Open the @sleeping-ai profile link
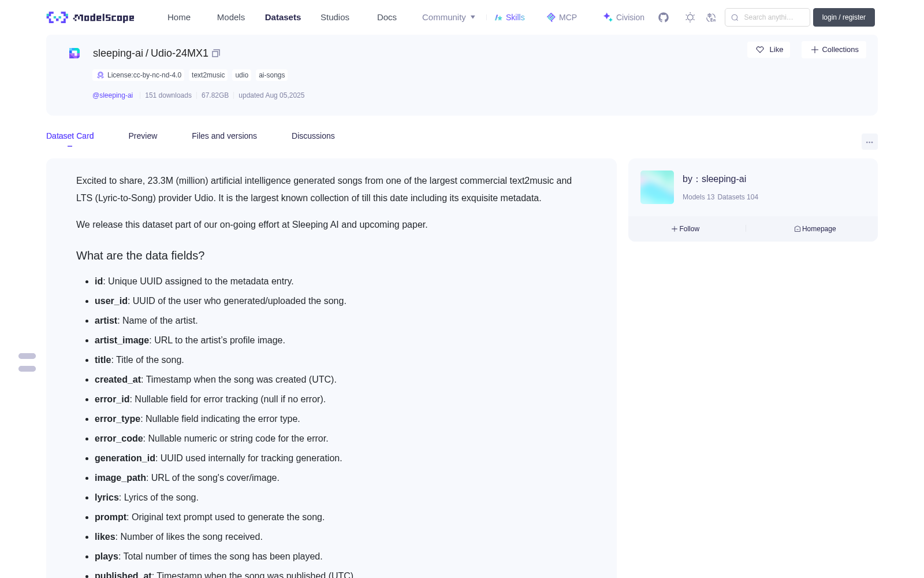This screenshot has height=578, width=924. tap(113, 95)
